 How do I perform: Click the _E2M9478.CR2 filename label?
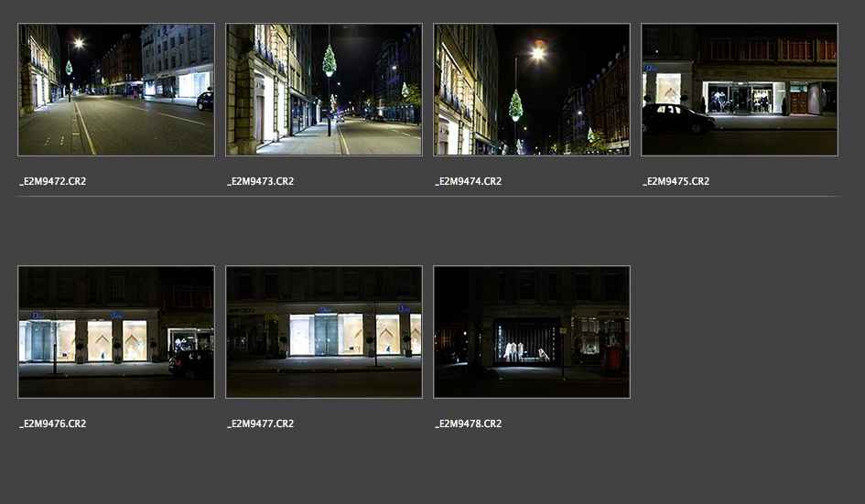tap(469, 424)
